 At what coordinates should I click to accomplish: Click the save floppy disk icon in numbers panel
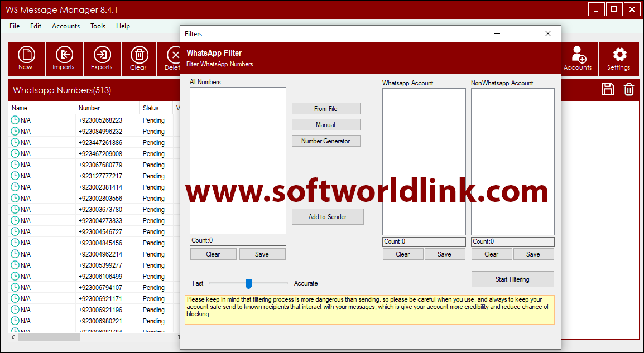(608, 89)
